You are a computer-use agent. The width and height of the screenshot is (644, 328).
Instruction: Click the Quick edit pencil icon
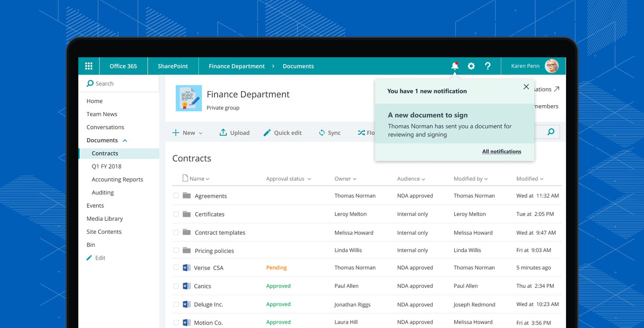tap(267, 132)
